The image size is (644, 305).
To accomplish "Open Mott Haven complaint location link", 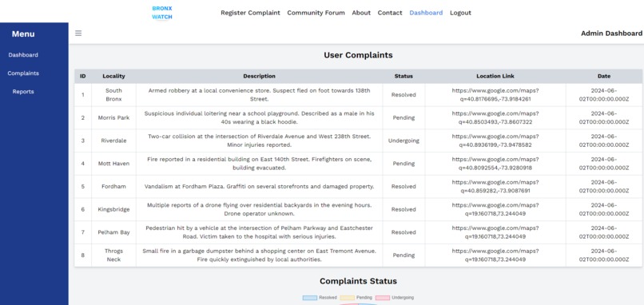I will point(495,164).
